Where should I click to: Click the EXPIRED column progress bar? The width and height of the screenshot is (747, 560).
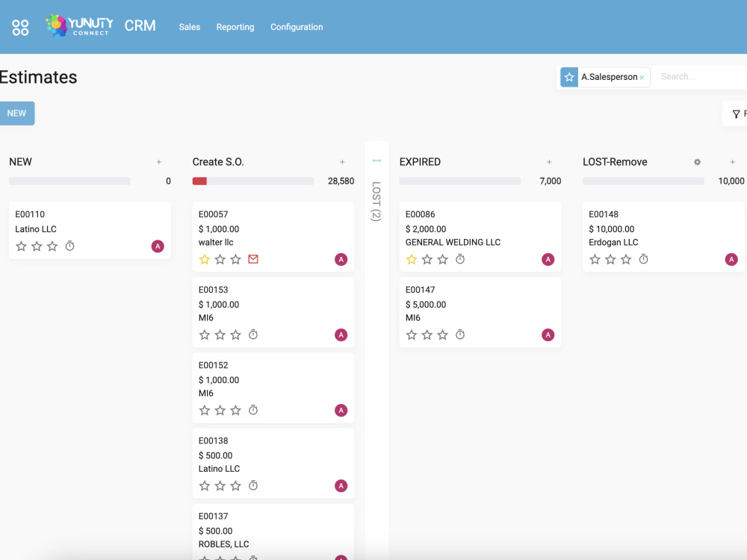point(460,181)
